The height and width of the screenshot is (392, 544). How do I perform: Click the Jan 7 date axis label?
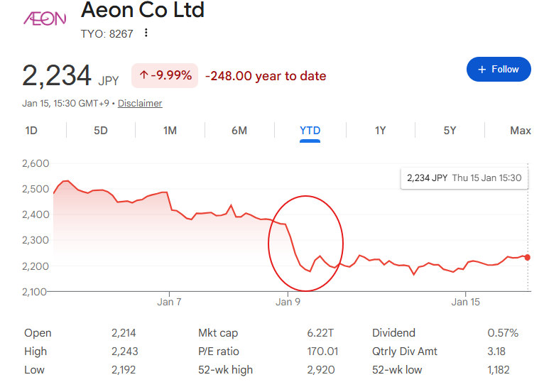pos(169,302)
